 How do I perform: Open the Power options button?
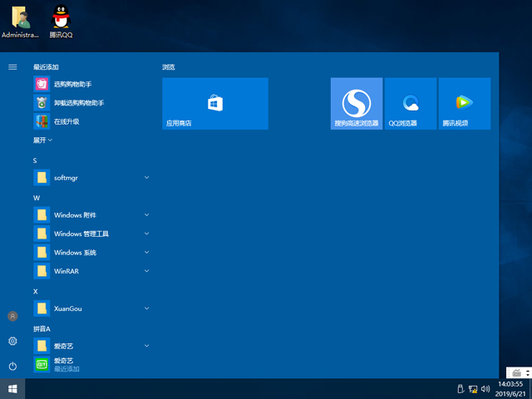[12, 366]
